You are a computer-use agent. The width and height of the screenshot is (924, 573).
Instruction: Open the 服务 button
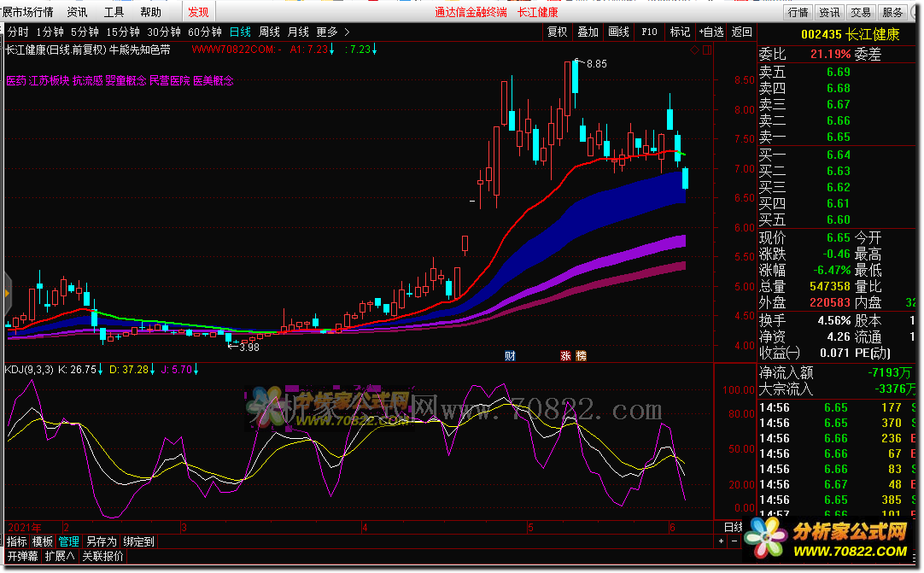click(x=892, y=12)
